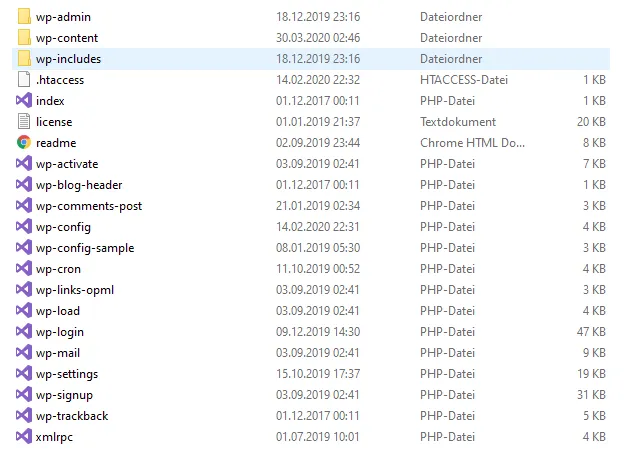Screen dimensions: 625x457
Task: Select the index file name
Action: pos(50,101)
